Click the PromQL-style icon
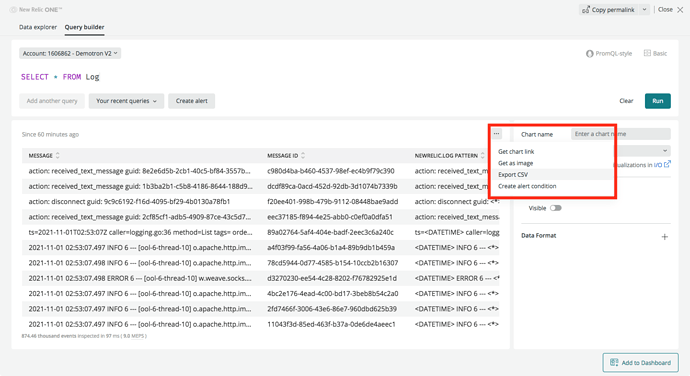Image resolution: width=690 pixels, height=376 pixels. point(590,54)
